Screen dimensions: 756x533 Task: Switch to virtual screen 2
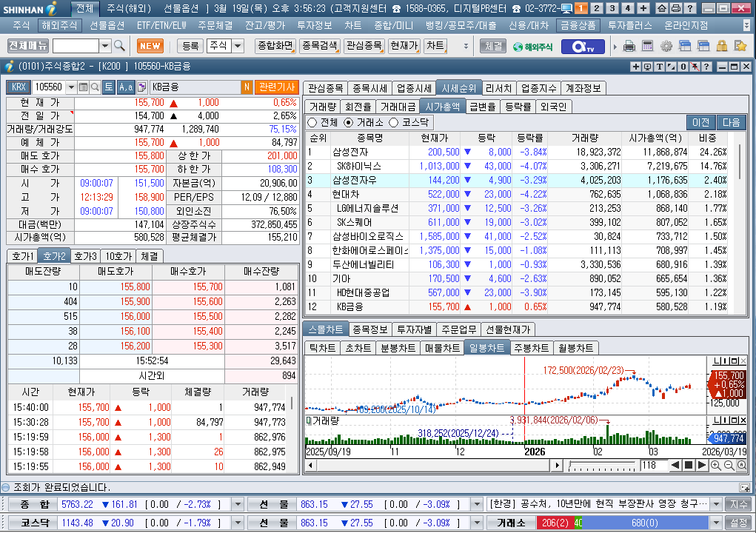(596, 8)
